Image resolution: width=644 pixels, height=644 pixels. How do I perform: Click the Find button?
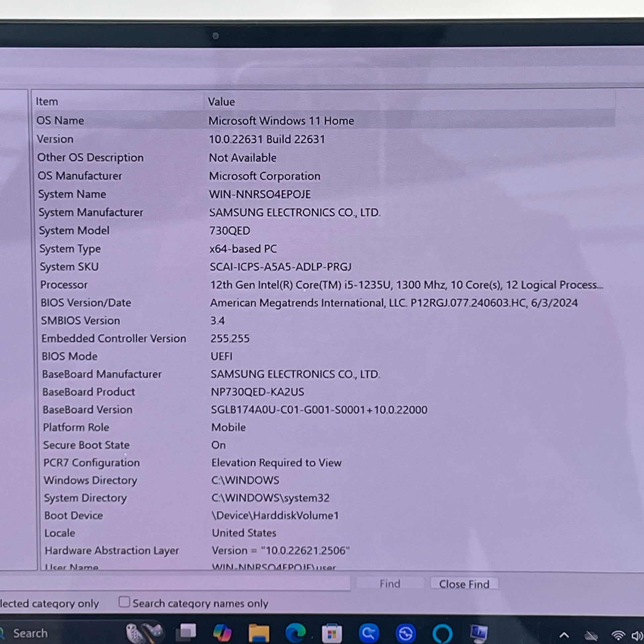390,584
